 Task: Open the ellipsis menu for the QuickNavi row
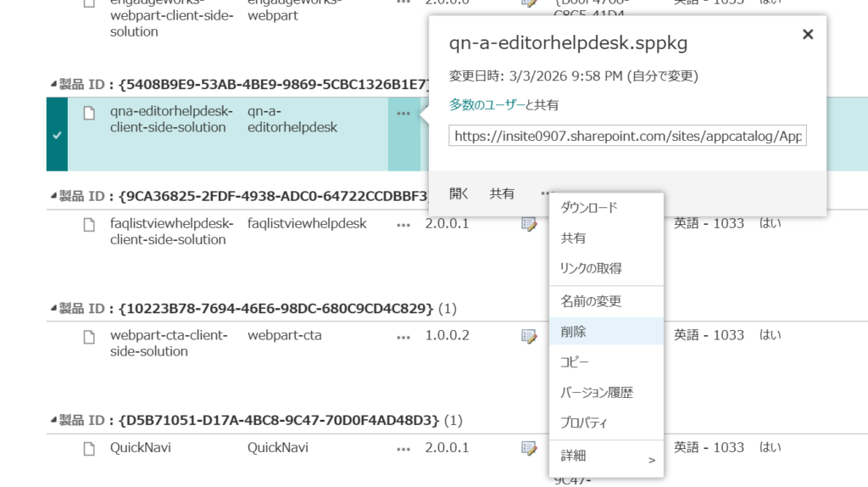(403, 448)
